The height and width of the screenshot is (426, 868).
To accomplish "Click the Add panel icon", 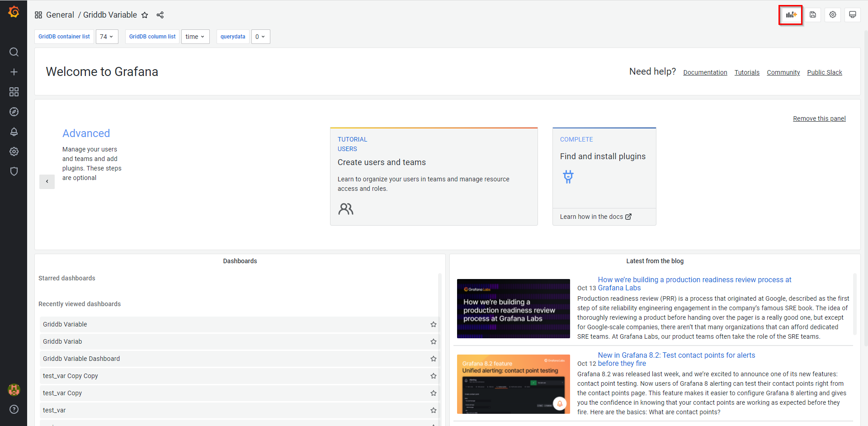I will 791,15.
